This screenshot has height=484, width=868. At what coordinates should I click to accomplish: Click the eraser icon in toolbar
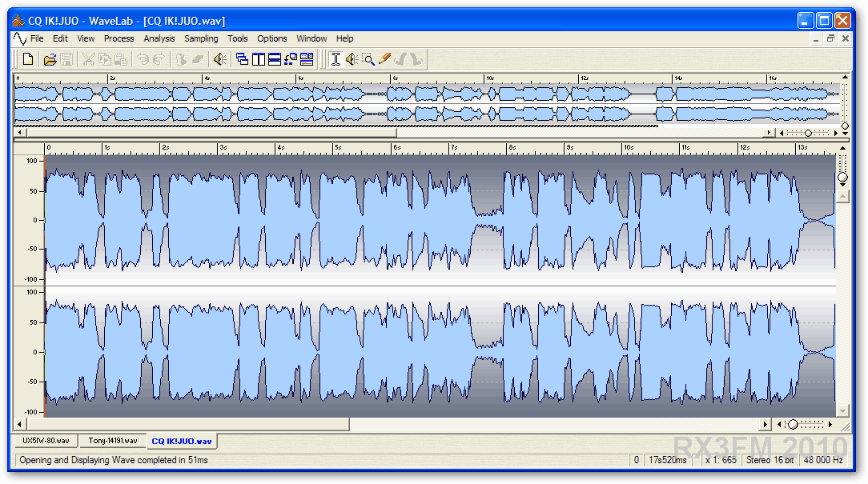(198, 59)
